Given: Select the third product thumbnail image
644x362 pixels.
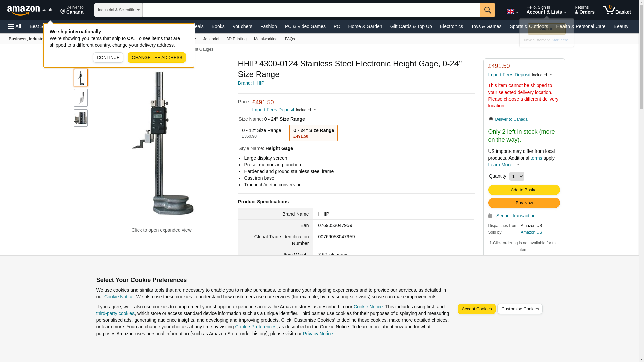Looking at the screenshot, I should (x=80, y=118).
